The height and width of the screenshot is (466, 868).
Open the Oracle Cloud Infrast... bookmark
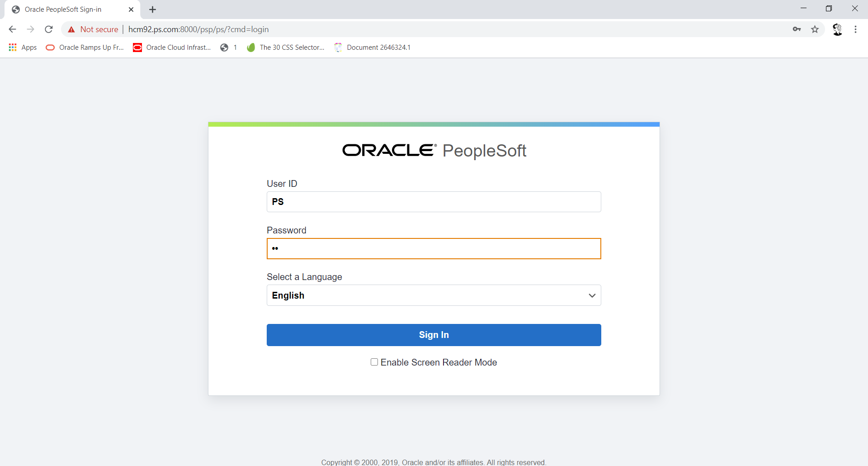[172, 48]
